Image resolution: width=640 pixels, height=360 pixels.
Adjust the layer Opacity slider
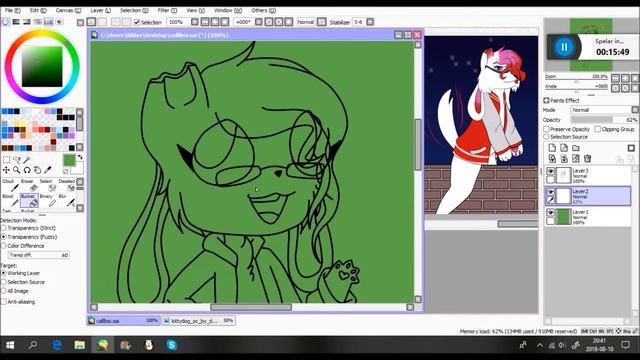point(604,120)
